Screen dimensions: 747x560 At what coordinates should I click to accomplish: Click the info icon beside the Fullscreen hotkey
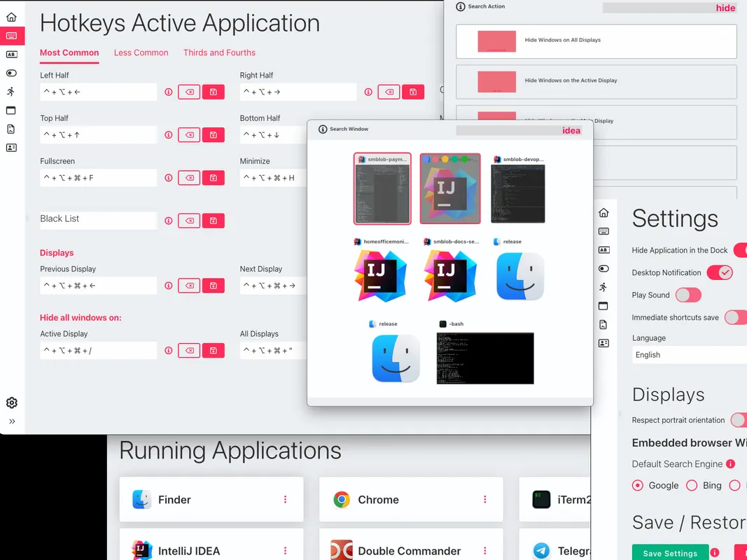[168, 178]
